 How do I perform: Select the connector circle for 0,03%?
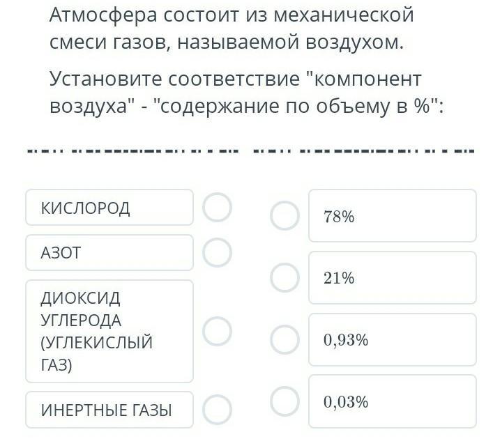[x=285, y=401]
